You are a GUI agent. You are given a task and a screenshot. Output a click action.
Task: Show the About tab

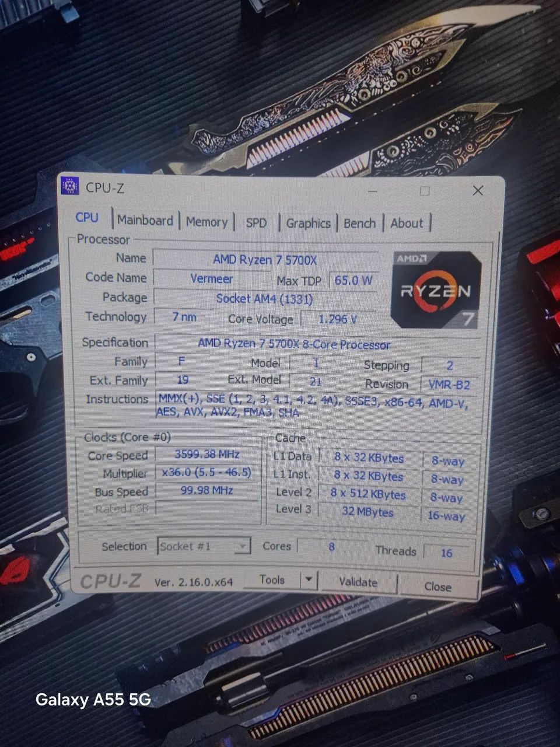coord(407,224)
